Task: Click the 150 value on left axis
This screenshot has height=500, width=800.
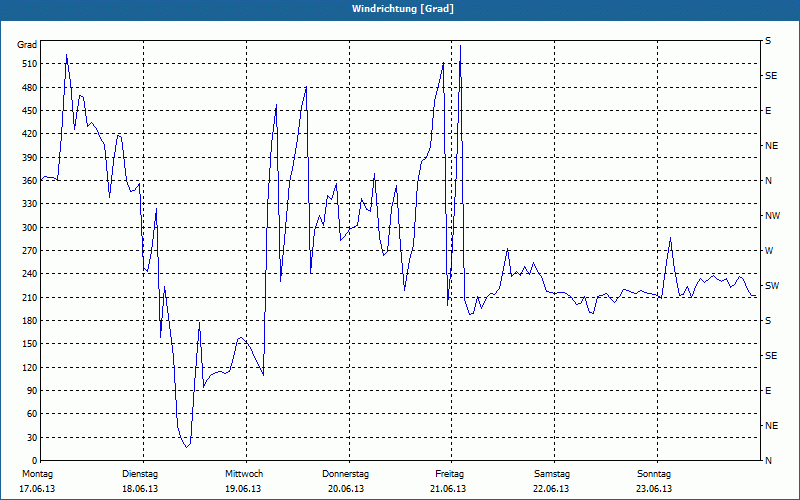Action: [30, 344]
